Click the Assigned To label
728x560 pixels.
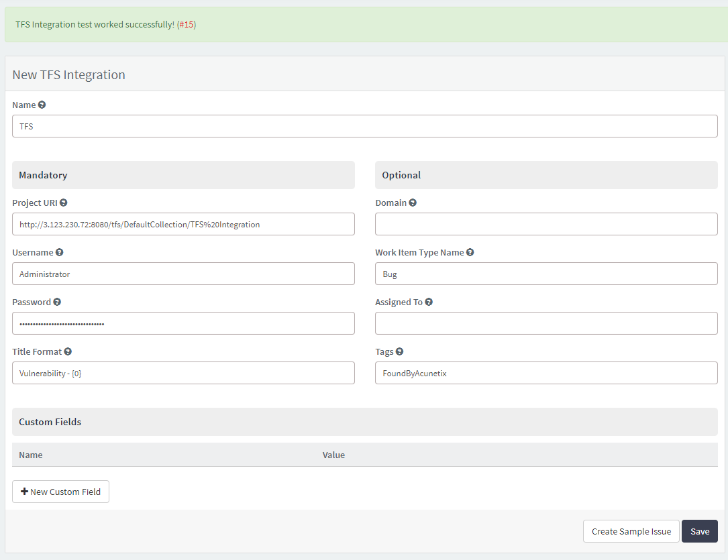click(399, 302)
